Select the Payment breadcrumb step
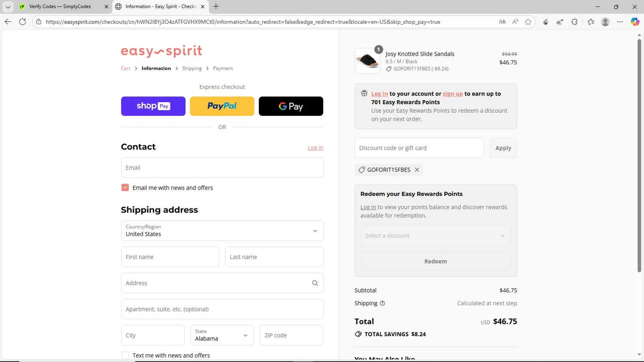 [223, 68]
